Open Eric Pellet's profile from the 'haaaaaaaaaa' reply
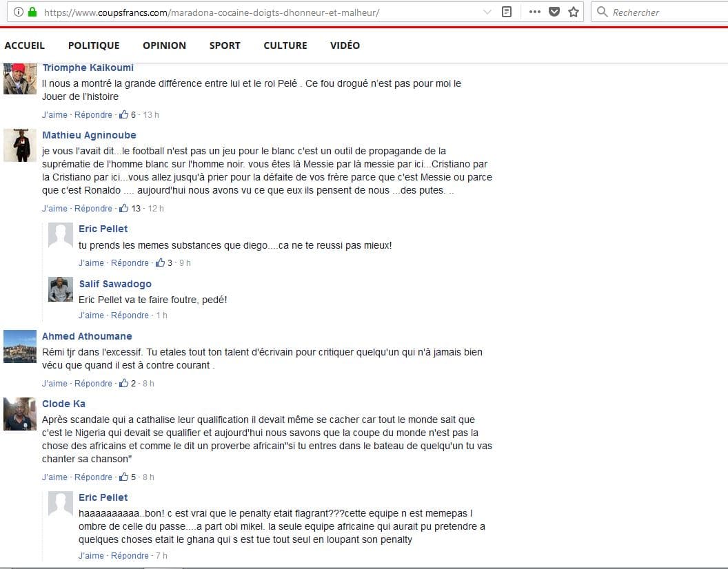This screenshot has height=569, width=728. tap(103, 497)
